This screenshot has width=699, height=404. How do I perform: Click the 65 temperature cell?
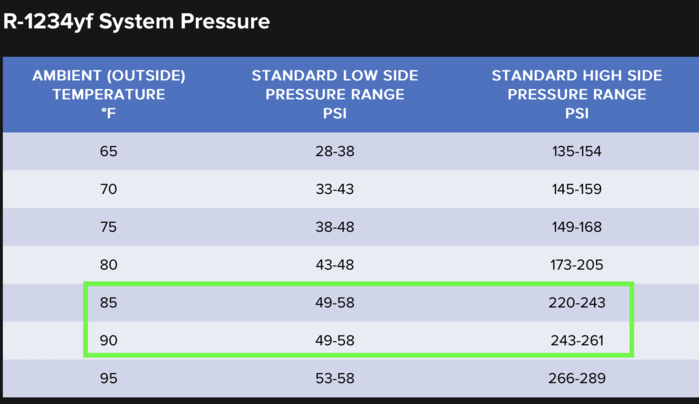pyautogui.click(x=109, y=151)
